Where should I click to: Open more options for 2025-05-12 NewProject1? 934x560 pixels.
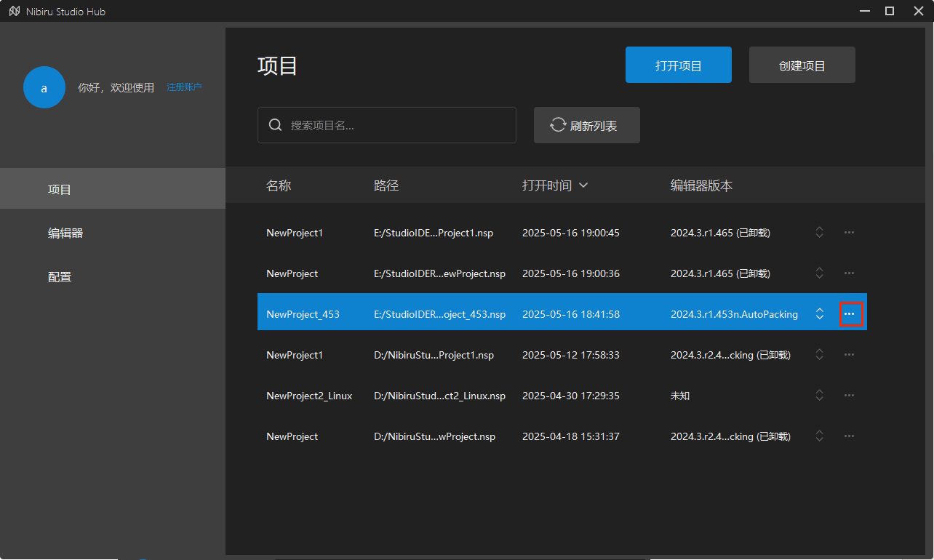849,355
